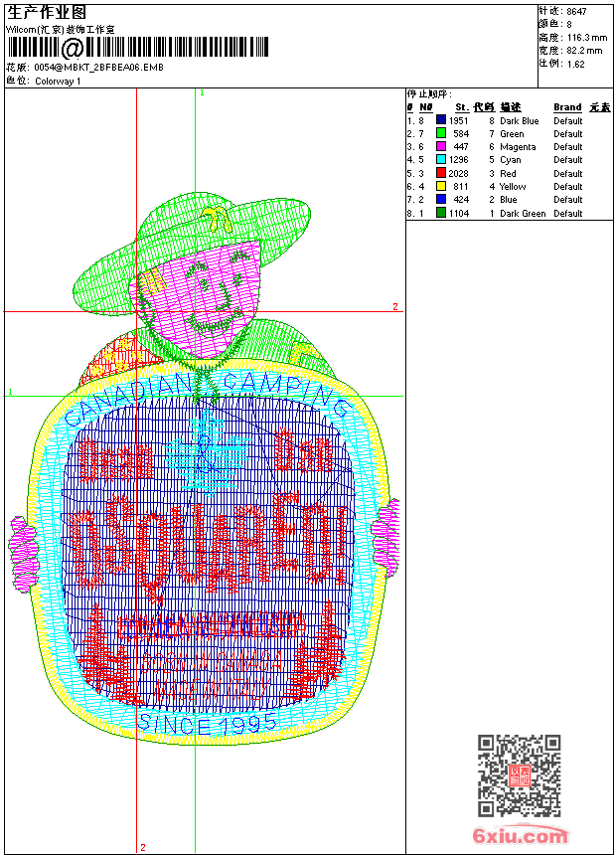Click the stitch count '2028'

click(x=458, y=174)
